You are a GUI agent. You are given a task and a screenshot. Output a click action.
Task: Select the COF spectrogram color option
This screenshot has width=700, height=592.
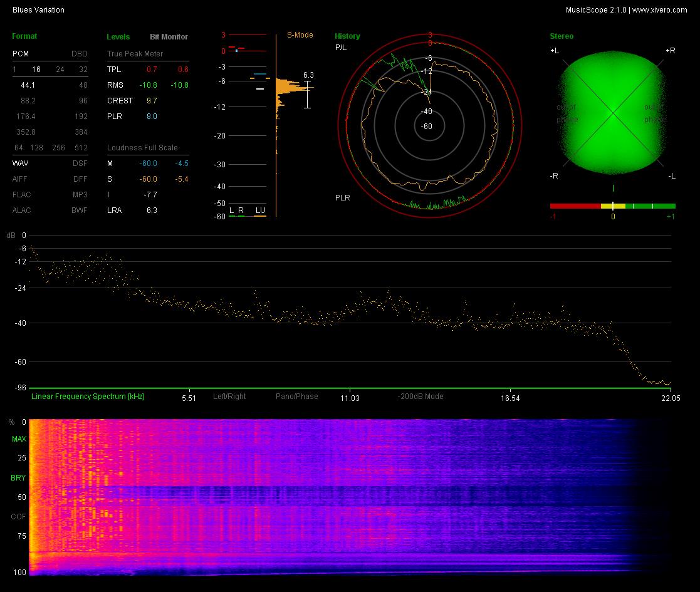coord(18,517)
